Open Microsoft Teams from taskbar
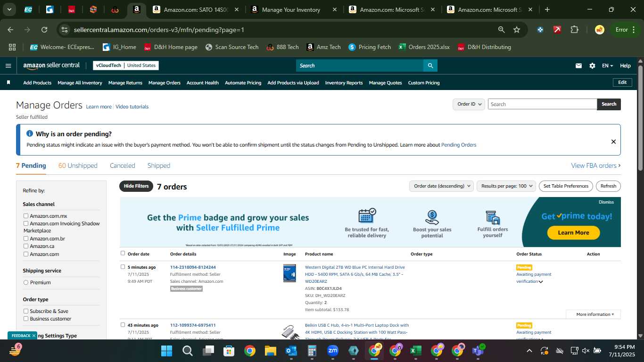The image size is (644, 362). (x=478, y=351)
